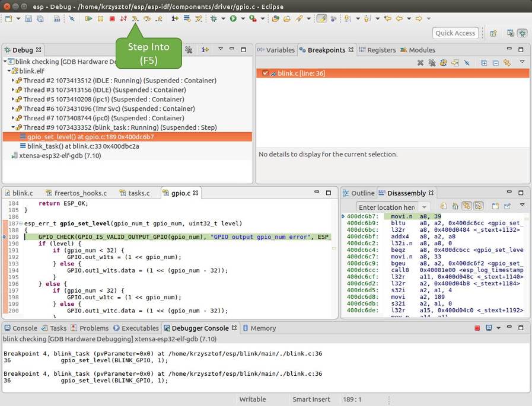Select the Step Over toolbar icon
This screenshot has width=532, height=406.
[x=147, y=18]
